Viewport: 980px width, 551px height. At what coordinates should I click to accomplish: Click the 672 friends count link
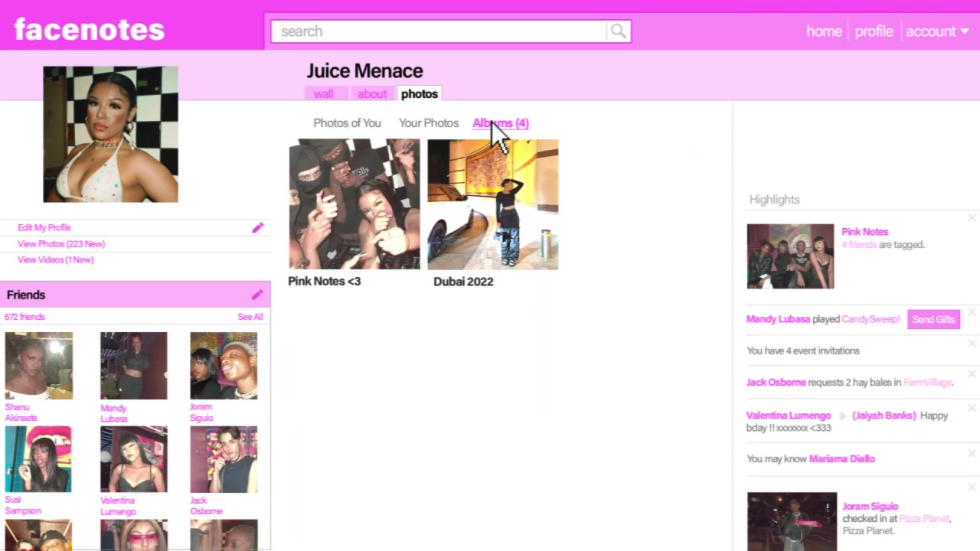pyautogui.click(x=24, y=317)
